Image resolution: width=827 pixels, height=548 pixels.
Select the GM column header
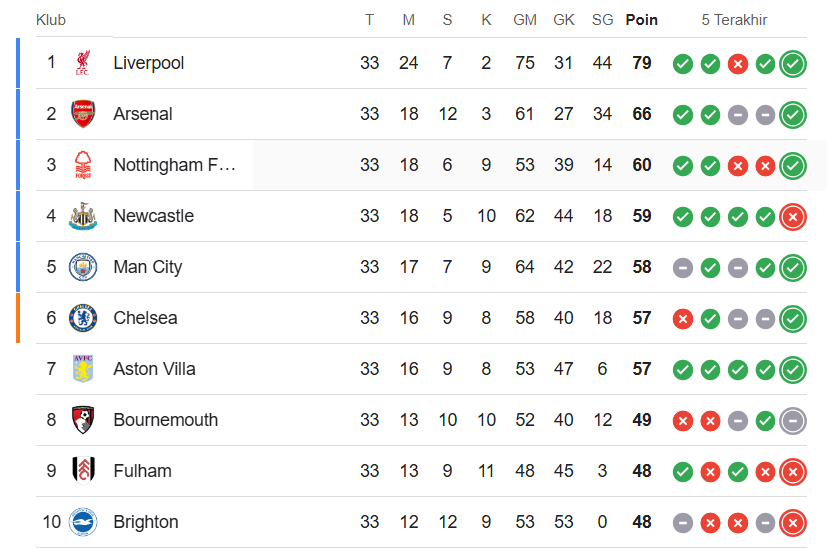[525, 20]
